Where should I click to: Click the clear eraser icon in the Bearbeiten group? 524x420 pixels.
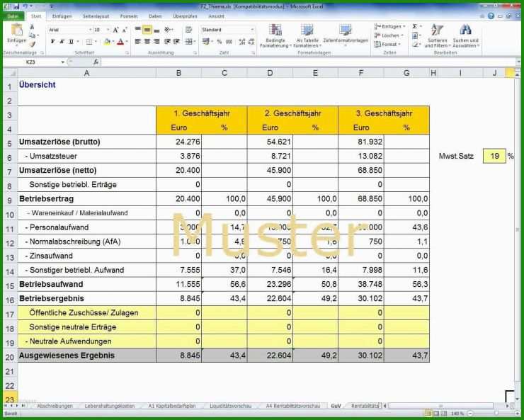[415, 44]
